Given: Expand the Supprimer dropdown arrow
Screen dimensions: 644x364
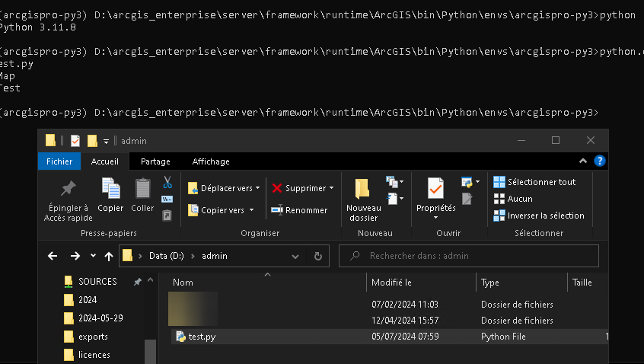Looking at the screenshot, I should 331,188.
